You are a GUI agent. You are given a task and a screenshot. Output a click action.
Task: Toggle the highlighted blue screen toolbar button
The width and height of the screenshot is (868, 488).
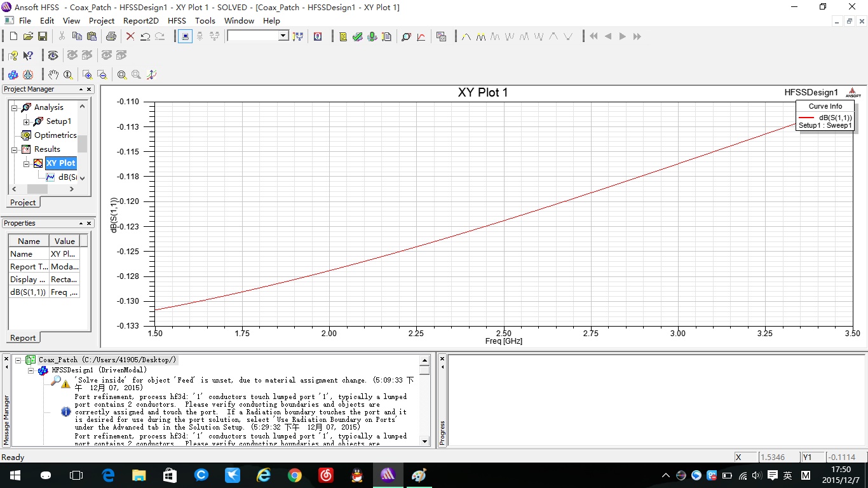pyautogui.click(x=185, y=37)
